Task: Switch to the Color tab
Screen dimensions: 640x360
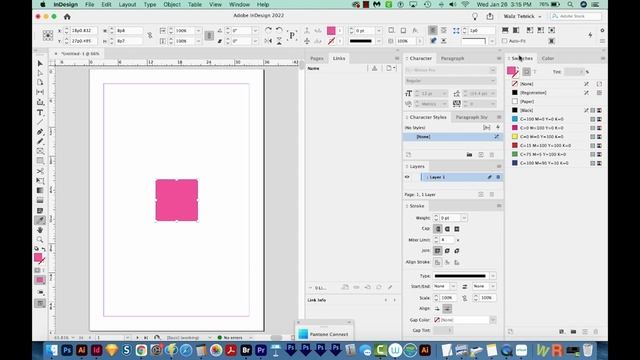Action: (548, 58)
